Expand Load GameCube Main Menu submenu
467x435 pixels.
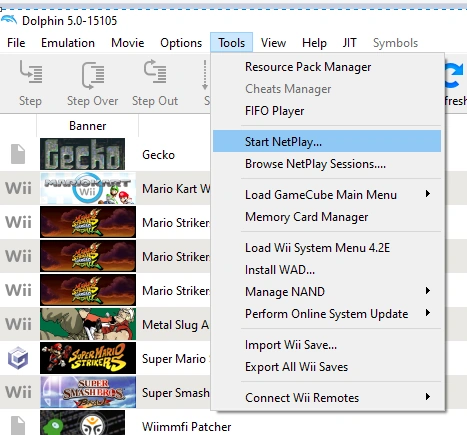click(327, 194)
